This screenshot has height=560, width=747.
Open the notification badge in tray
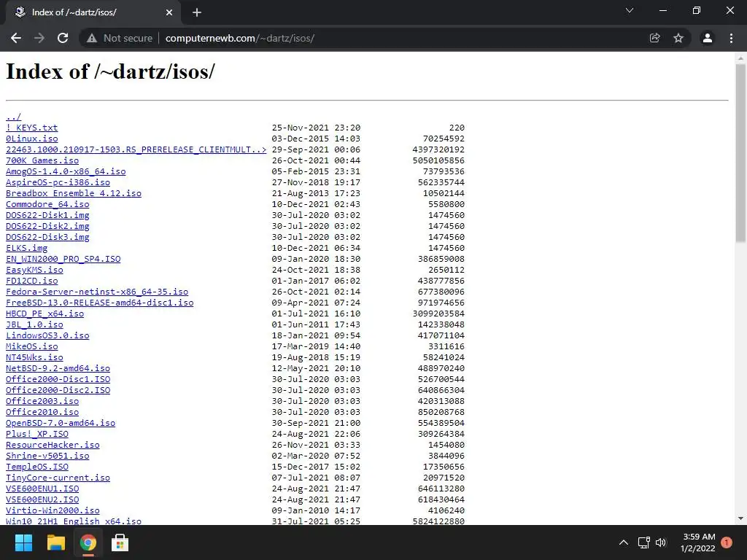point(727,542)
